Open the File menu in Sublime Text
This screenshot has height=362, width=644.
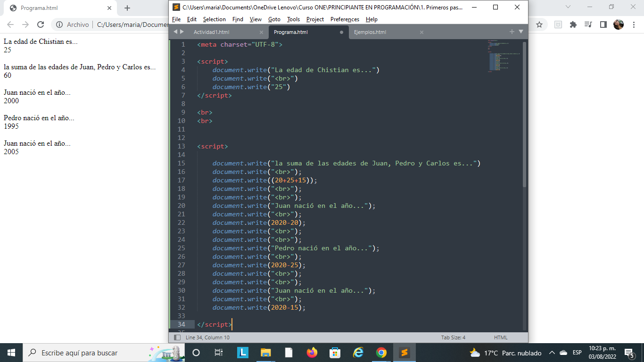click(x=176, y=19)
